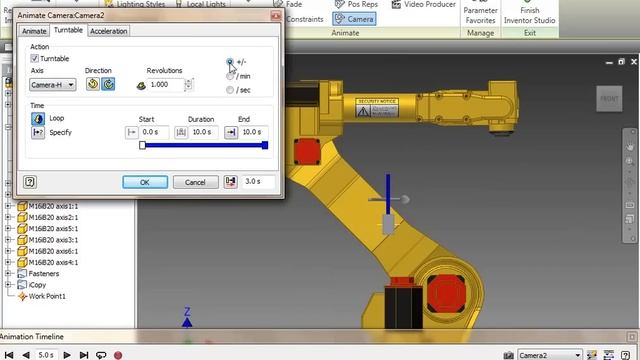640x360 pixels.
Task: Open Video Producer from ribbon
Action: coord(423,4)
